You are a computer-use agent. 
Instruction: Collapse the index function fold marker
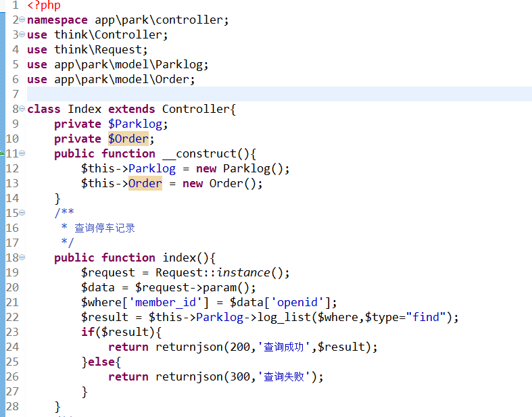[x=22, y=258]
